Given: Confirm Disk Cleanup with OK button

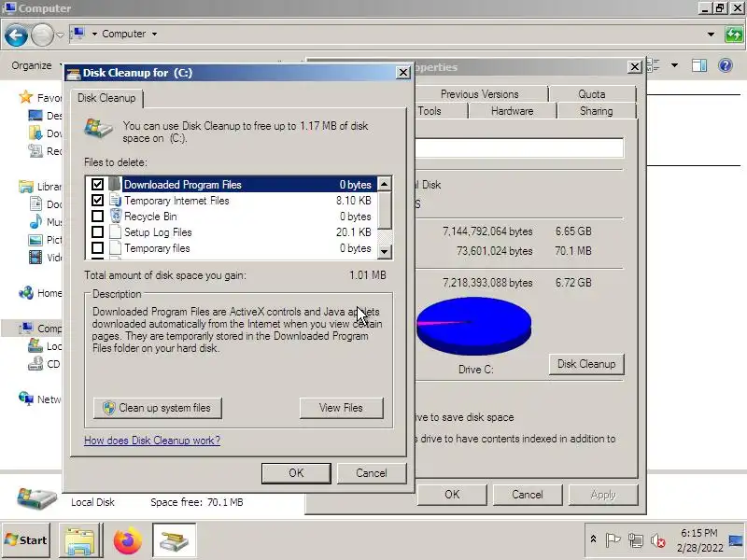Looking at the screenshot, I should pyautogui.click(x=296, y=473).
